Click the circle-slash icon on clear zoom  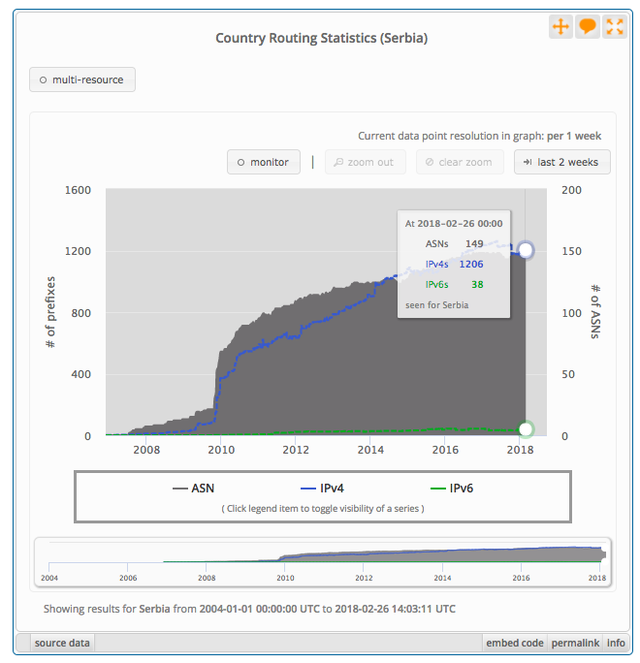(429, 162)
